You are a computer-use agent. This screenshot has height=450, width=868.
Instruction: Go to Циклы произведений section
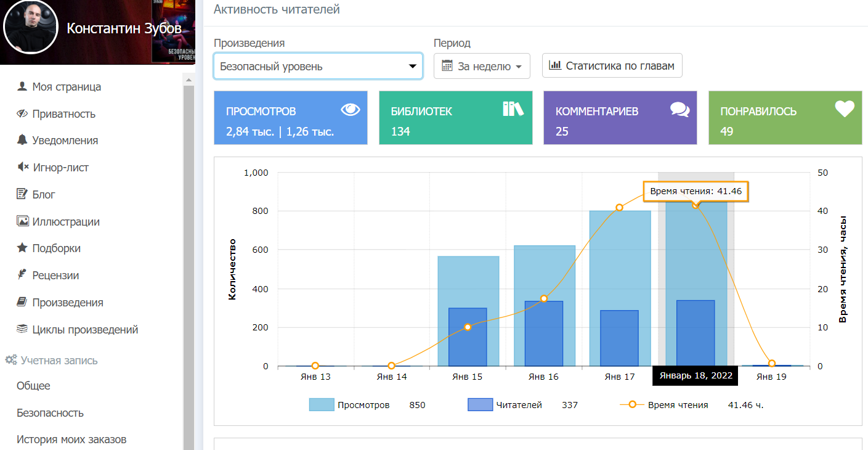click(x=85, y=330)
